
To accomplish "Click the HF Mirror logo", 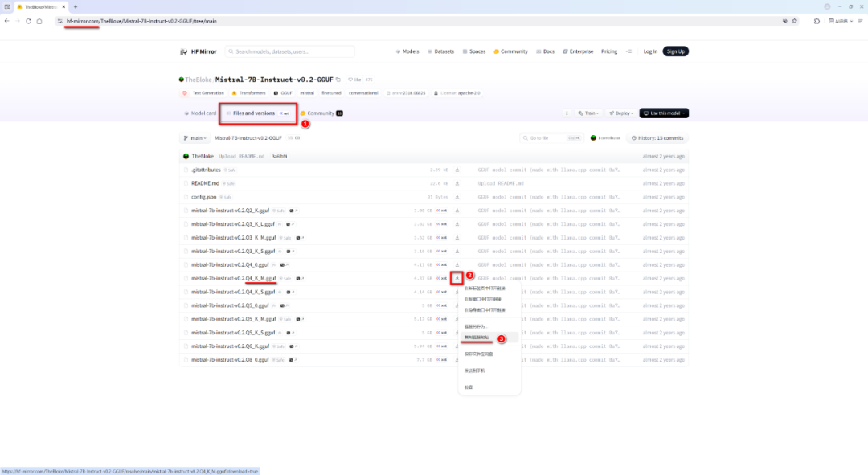I will point(199,51).
